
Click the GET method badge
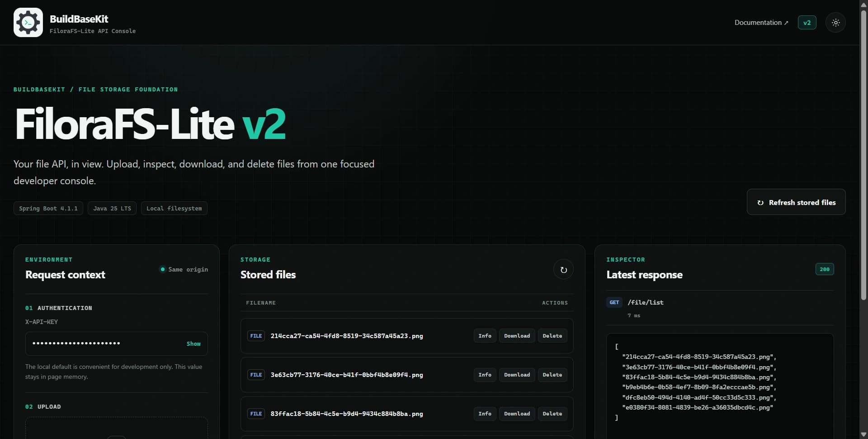point(614,302)
